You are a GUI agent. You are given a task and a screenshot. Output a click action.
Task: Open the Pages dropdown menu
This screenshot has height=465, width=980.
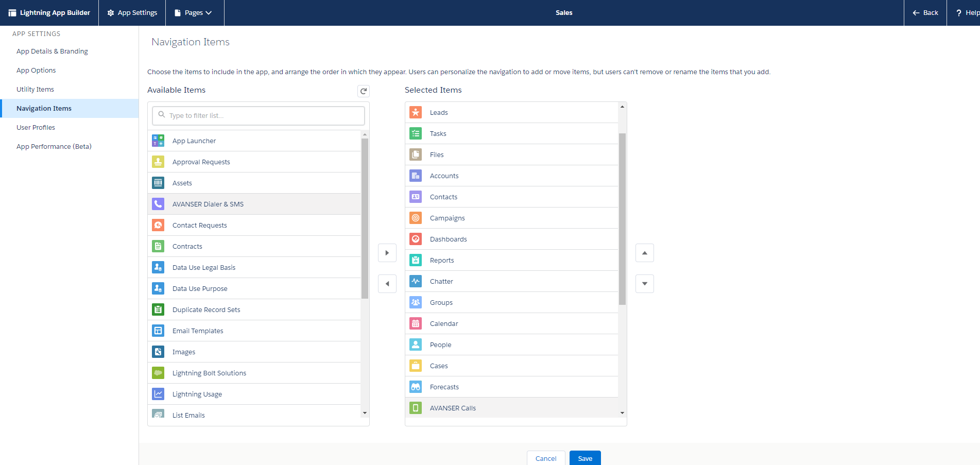[194, 13]
